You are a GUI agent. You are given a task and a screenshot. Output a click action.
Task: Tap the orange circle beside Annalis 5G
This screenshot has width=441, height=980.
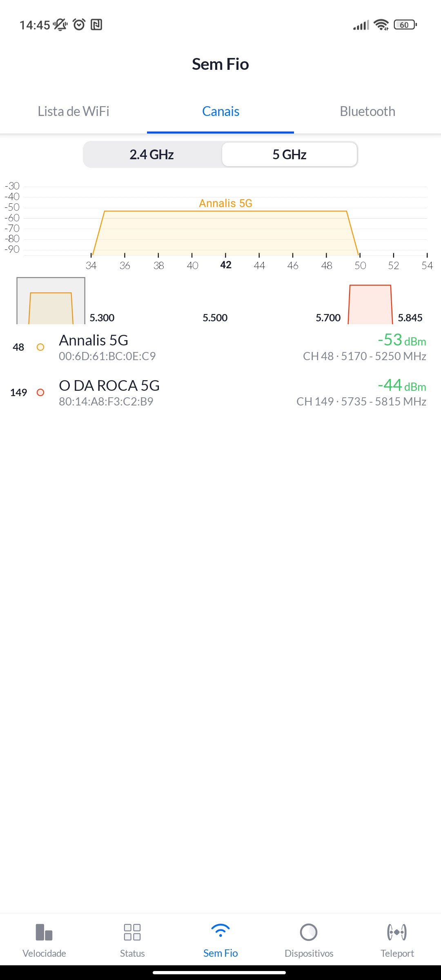pyautogui.click(x=40, y=347)
